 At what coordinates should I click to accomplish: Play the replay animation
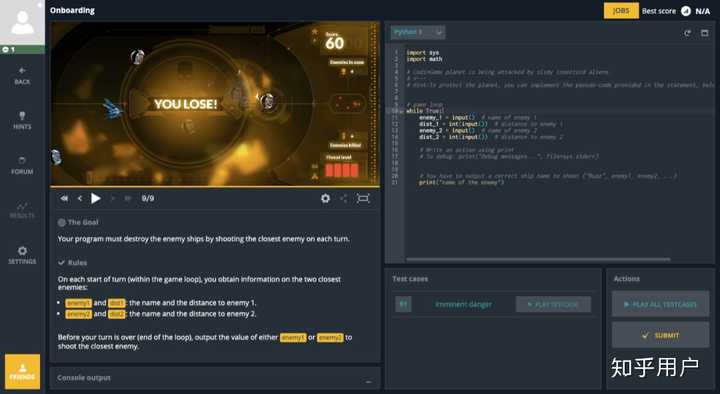click(96, 198)
